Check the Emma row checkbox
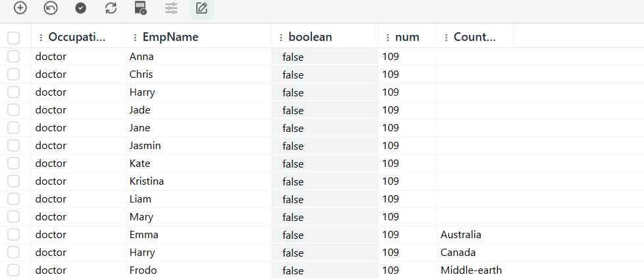This screenshot has width=644, height=279. (14, 235)
